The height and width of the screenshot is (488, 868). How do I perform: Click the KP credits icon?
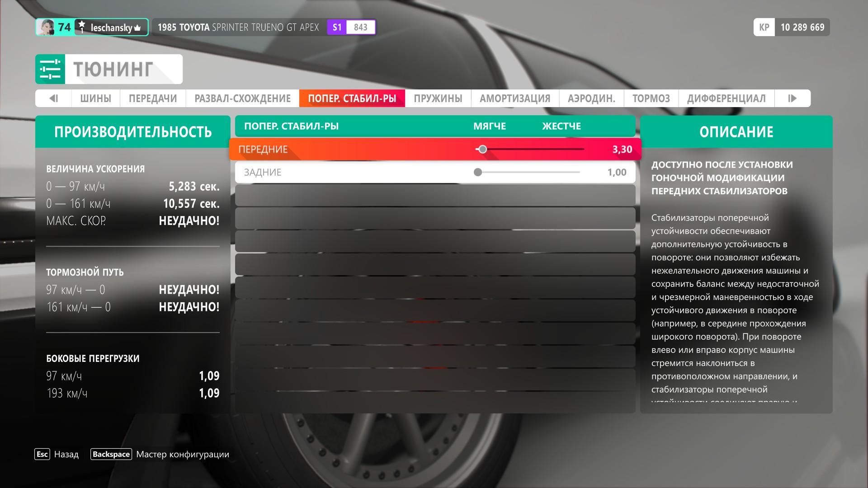click(x=764, y=27)
